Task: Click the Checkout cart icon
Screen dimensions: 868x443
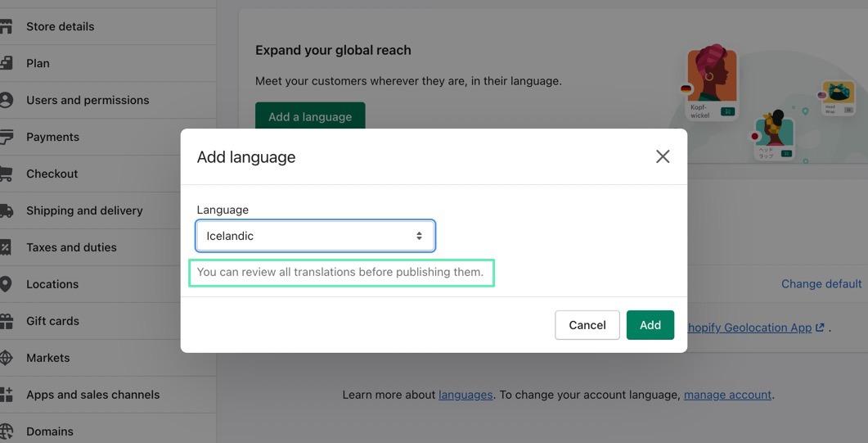Action: [x=6, y=174]
